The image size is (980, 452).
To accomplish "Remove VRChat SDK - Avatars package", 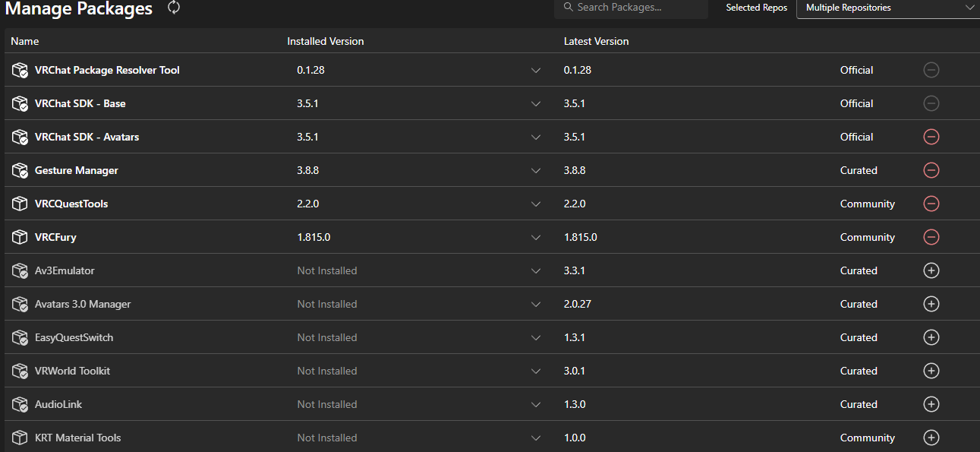I will tap(931, 137).
